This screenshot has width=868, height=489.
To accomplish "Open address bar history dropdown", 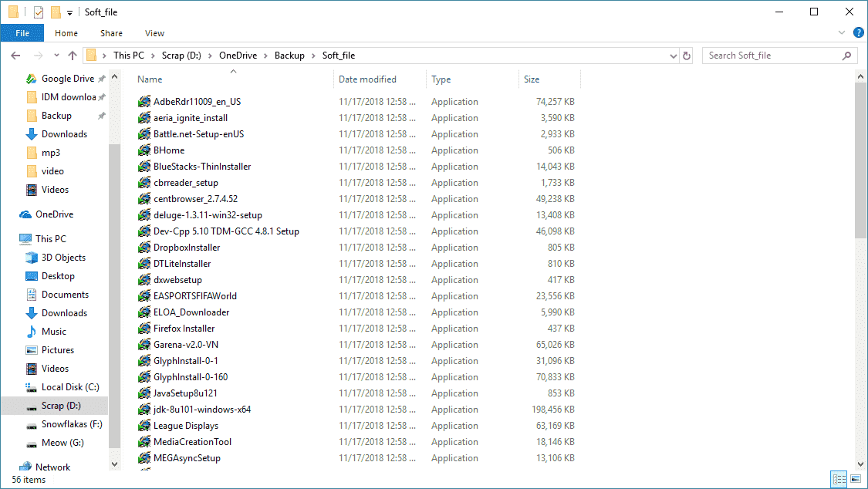I will click(x=673, y=56).
